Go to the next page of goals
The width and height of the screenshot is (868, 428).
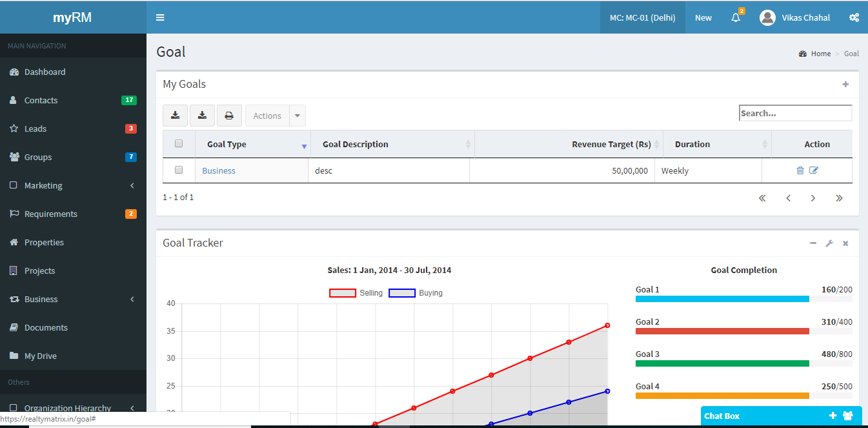point(813,198)
